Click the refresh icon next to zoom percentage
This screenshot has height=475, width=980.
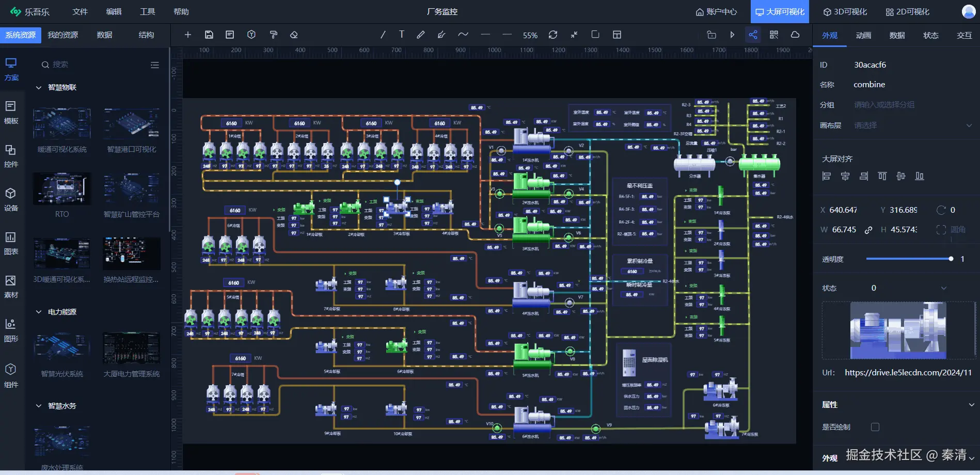point(553,35)
